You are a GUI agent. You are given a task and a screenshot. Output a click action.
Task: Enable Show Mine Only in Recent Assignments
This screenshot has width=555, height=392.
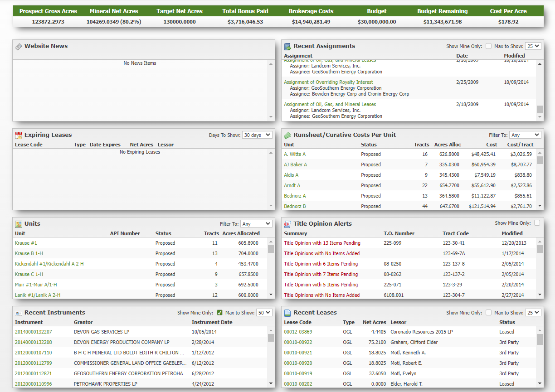[488, 46]
